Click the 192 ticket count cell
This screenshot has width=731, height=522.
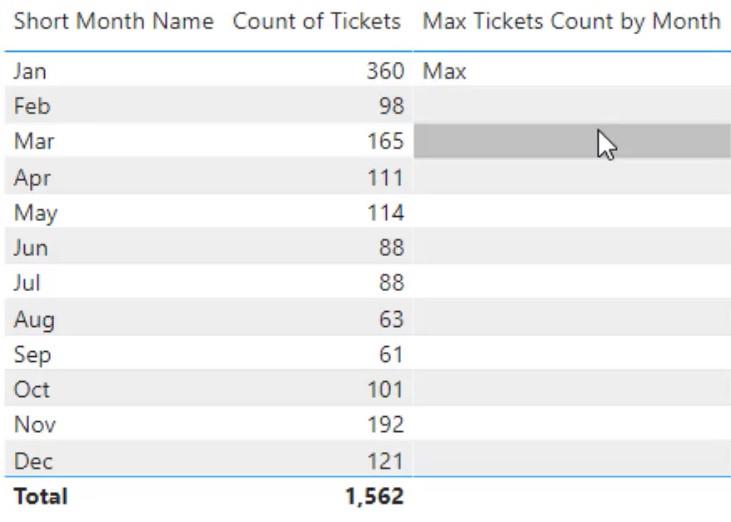click(385, 425)
